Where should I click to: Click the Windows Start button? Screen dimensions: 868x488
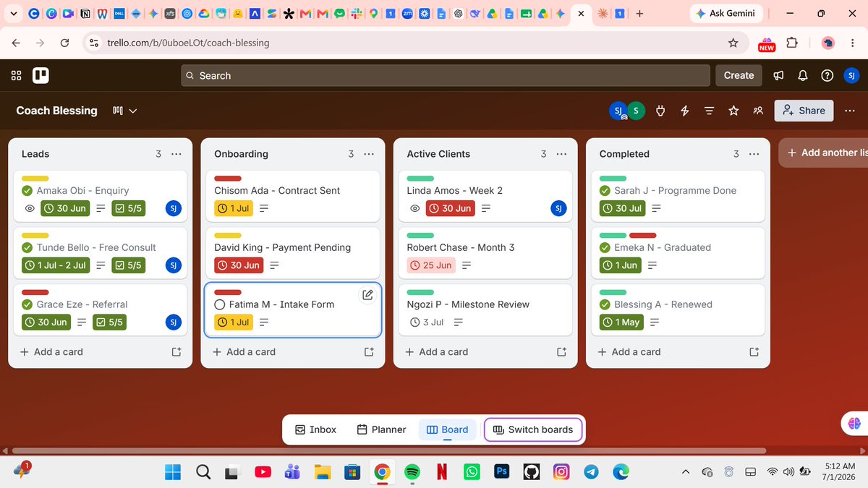173,472
